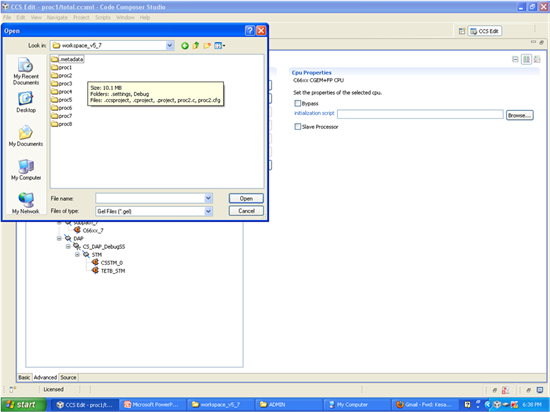Open workspace_v5_7 taskbar window
Image resolution: width=550 pixels, height=412 pixels.
click(220, 405)
